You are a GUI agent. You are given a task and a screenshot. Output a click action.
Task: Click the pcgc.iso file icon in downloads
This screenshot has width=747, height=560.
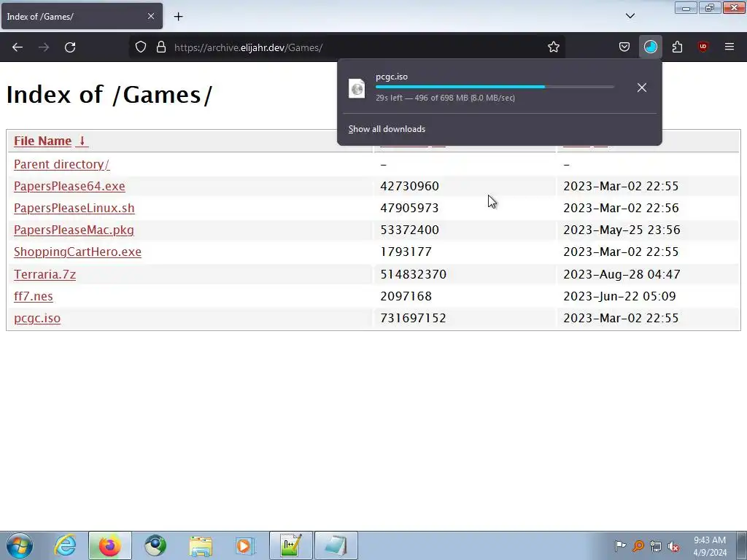pos(357,88)
